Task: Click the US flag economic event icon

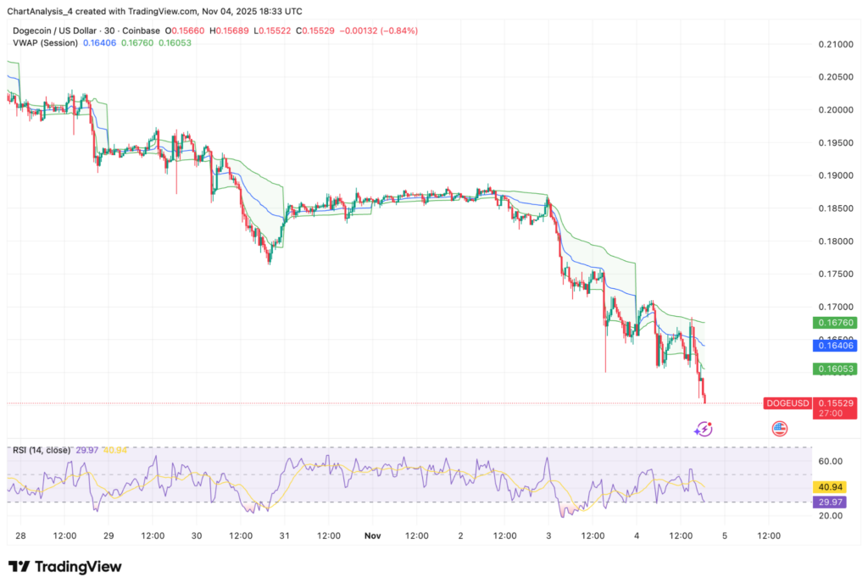Action: click(x=780, y=429)
